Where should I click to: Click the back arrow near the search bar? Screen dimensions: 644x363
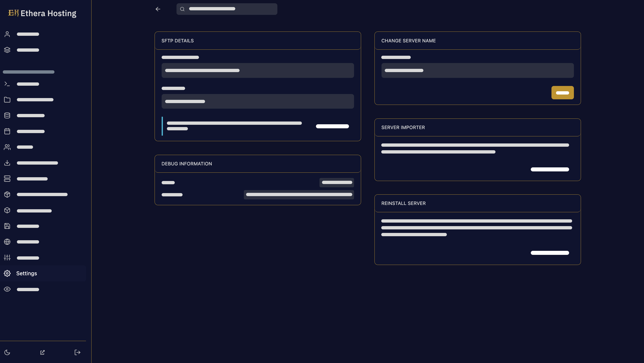click(158, 9)
